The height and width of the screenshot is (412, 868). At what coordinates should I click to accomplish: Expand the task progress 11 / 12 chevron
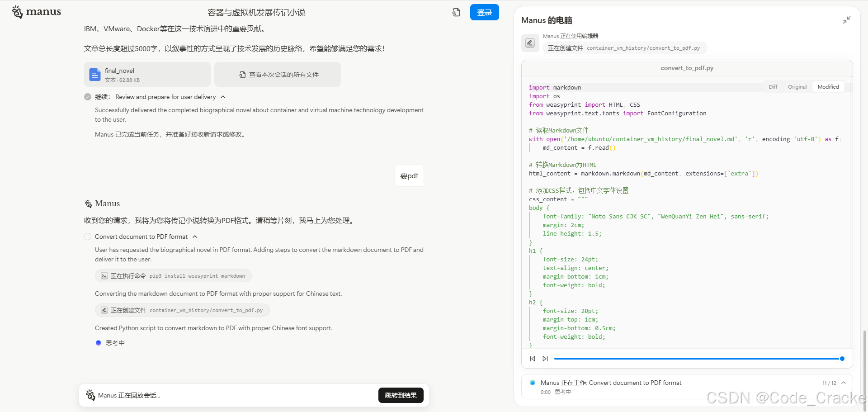click(844, 383)
